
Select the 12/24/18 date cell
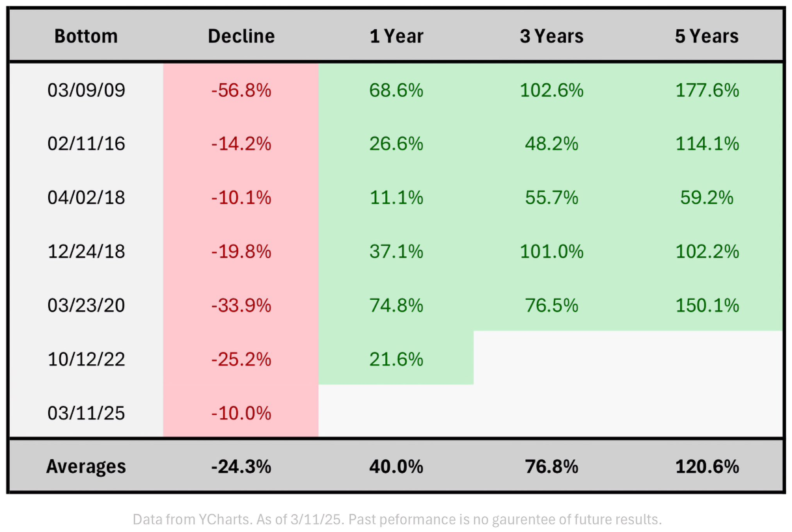coord(86,251)
